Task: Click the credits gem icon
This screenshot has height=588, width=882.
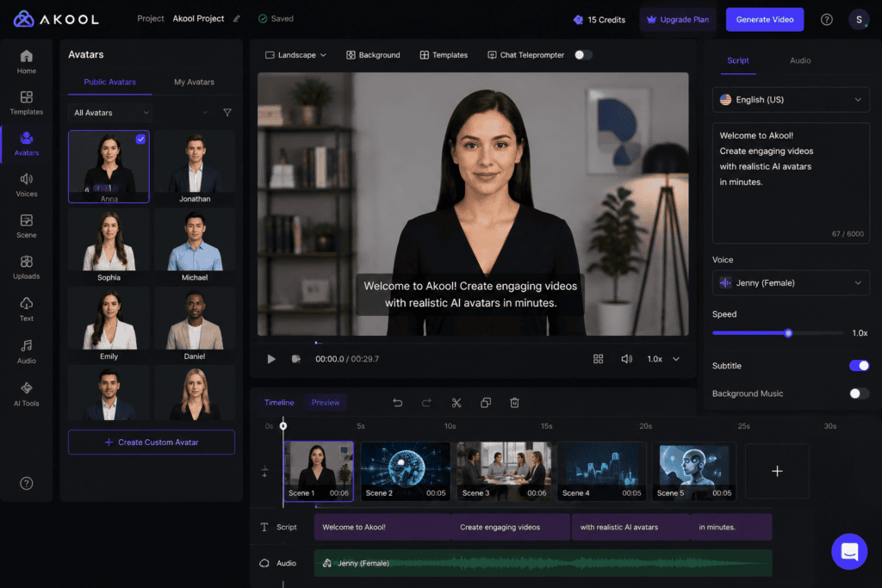Action: [x=578, y=20]
